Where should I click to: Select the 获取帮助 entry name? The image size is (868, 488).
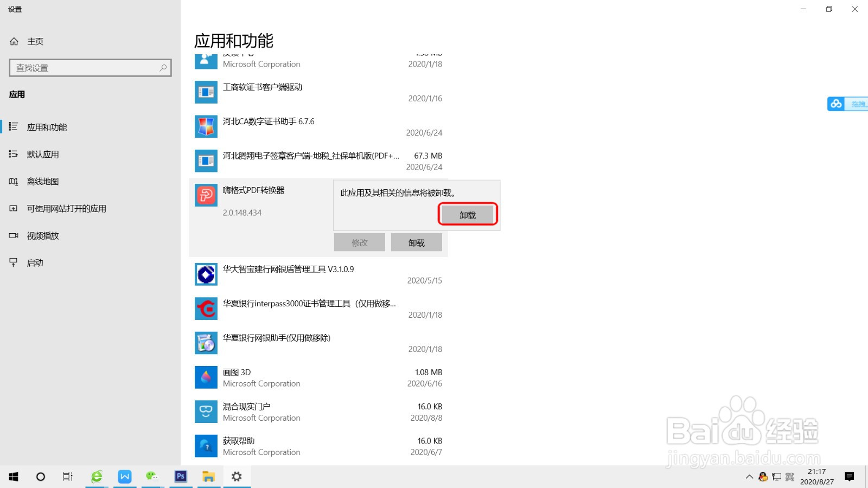coord(239,440)
